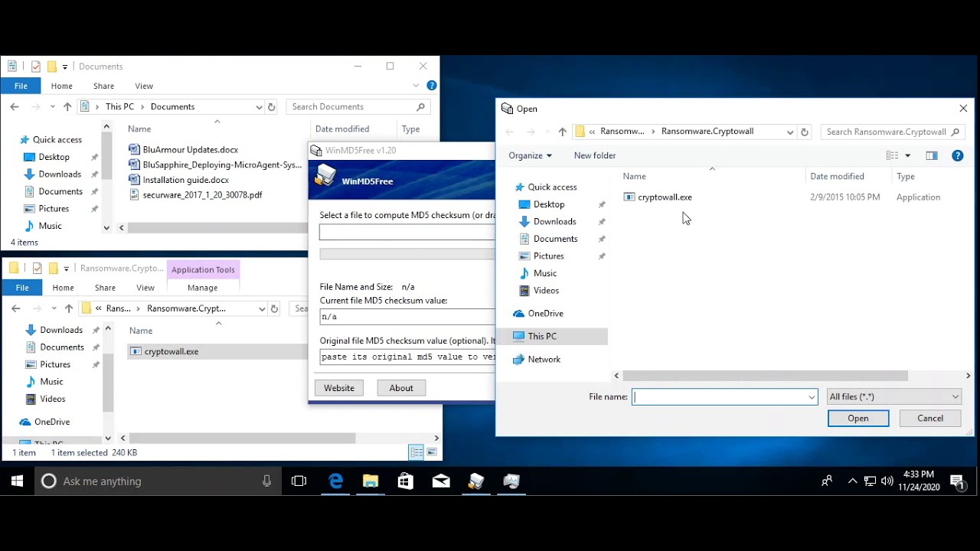Switch to View tab in Documents window
This screenshot has width=980, height=551.
[144, 86]
